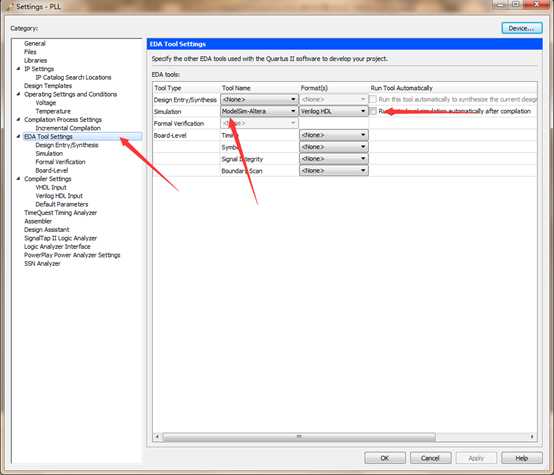Collapse EDA Tool Settings tree node
Viewport: 554px width, 475px height.
click(18, 136)
